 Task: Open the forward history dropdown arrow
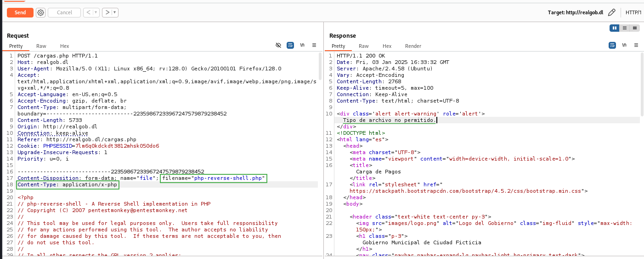tap(115, 12)
